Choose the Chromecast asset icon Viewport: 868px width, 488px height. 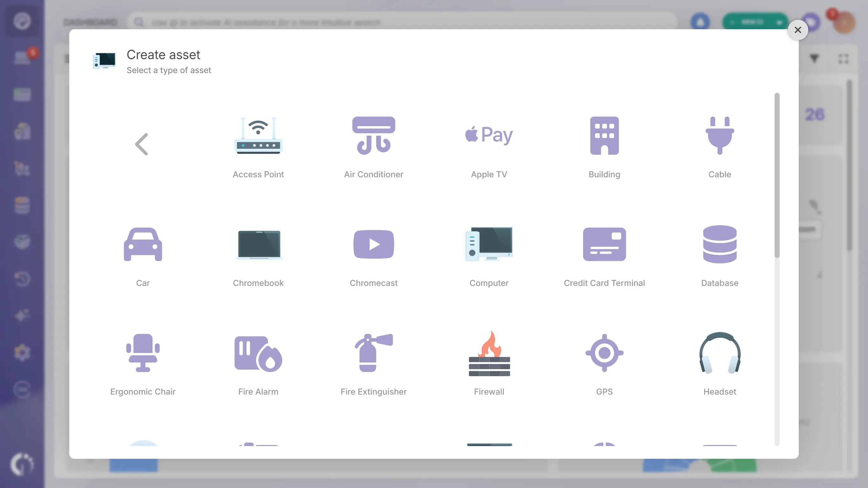pyautogui.click(x=373, y=244)
